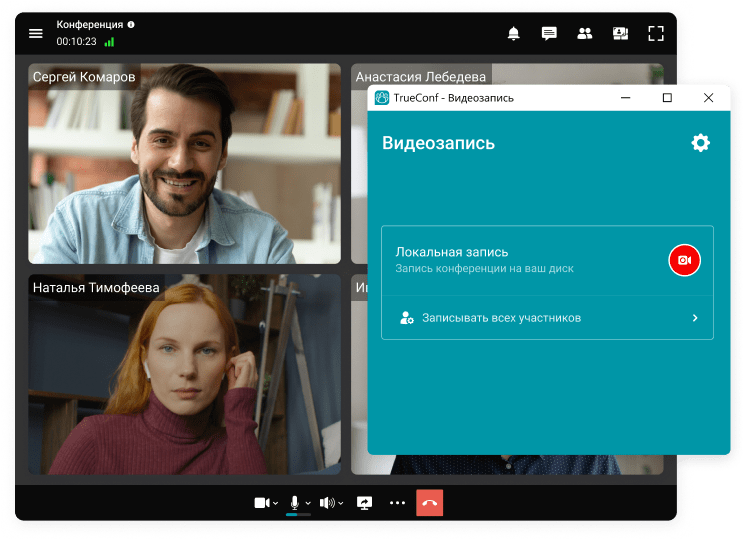
Task: Click the notifications bell icon
Action: (x=514, y=33)
